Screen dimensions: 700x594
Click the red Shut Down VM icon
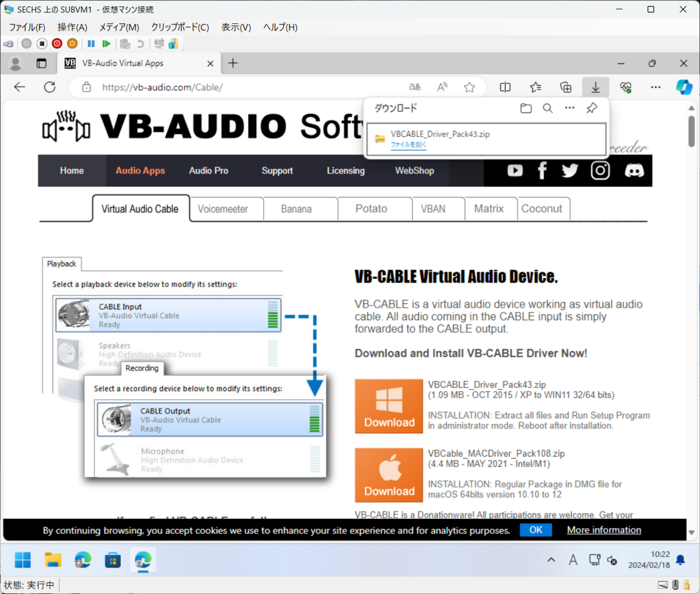(x=57, y=44)
